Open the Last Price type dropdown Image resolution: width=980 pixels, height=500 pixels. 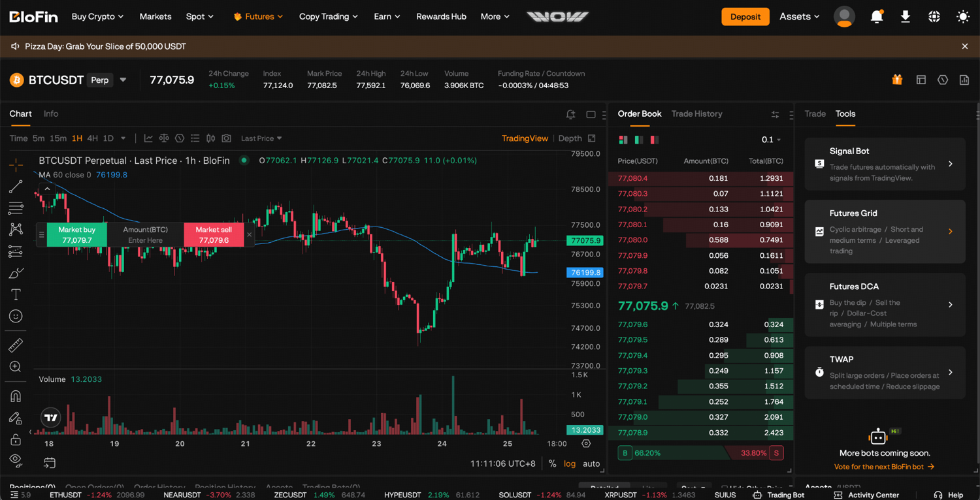pos(261,138)
